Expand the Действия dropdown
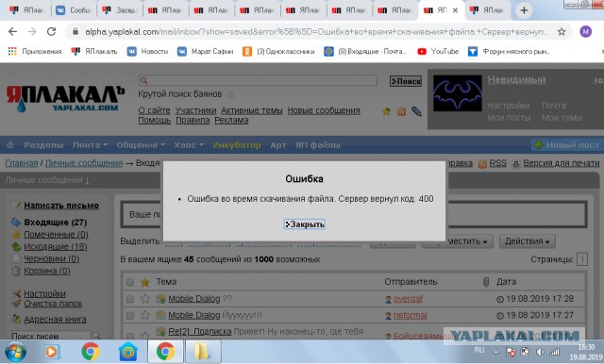The width and height of the screenshot is (604, 364). (x=528, y=241)
